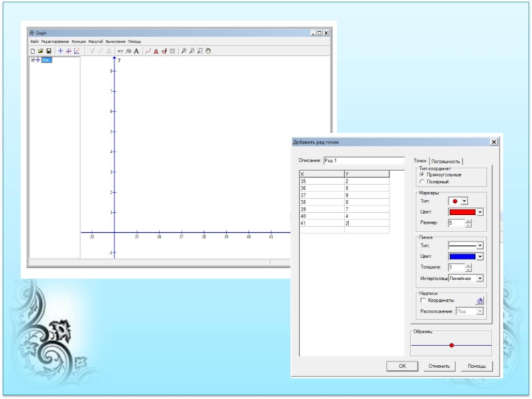Switch to the Погрешность tab
The width and height of the screenshot is (532, 399).
(x=446, y=161)
